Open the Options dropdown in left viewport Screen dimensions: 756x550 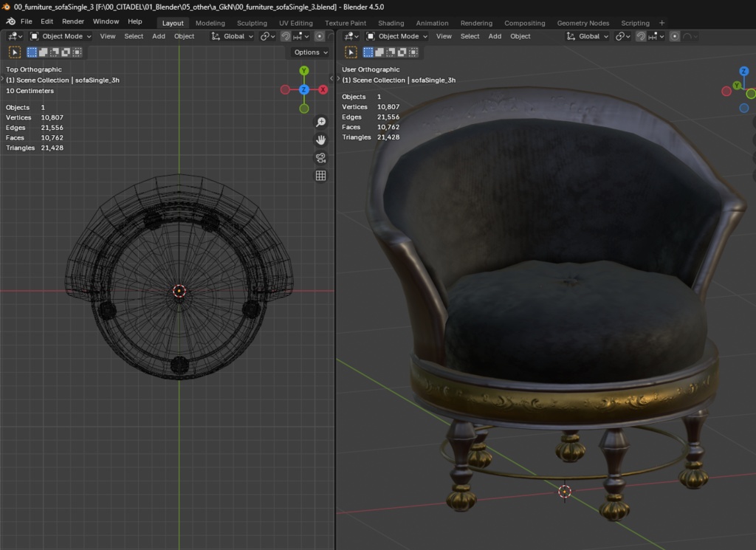tap(311, 52)
